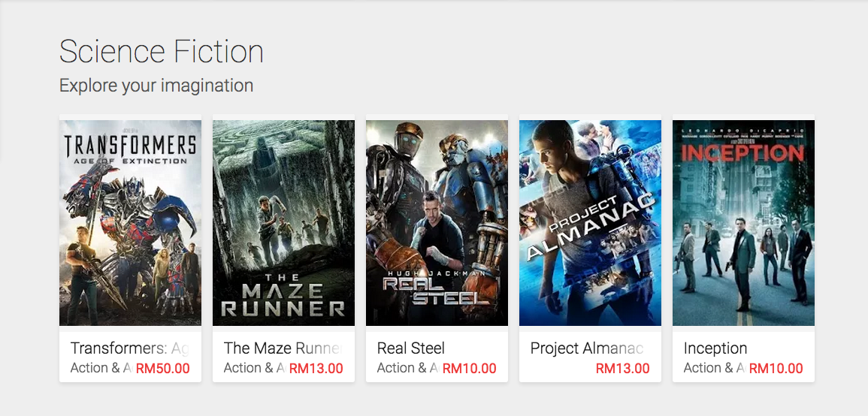Screen dimensions: 868x416
Task: Click the Inception title link
Action: [x=715, y=348]
